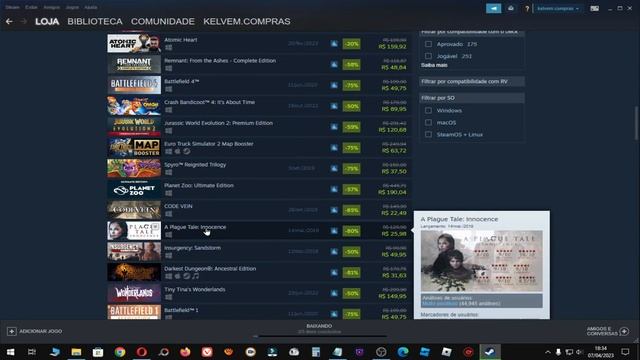Enable the Windows OS filter checkbox

click(x=428, y=110)
